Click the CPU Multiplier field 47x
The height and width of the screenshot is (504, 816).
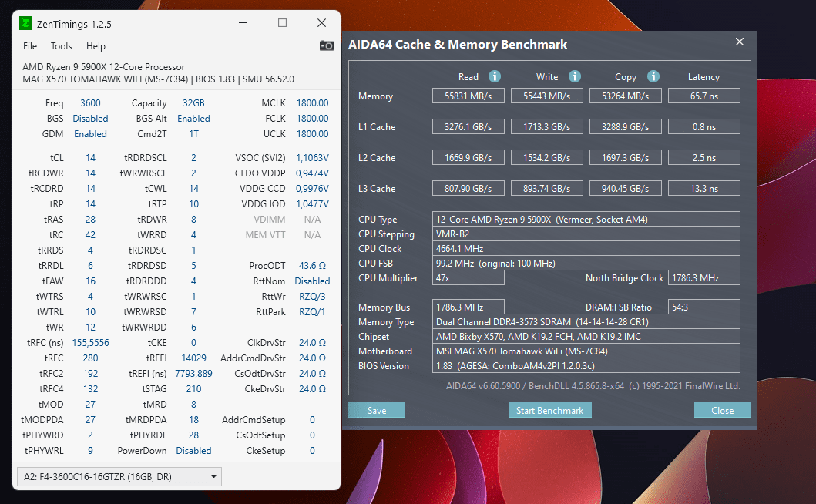(x=468, y=277)
